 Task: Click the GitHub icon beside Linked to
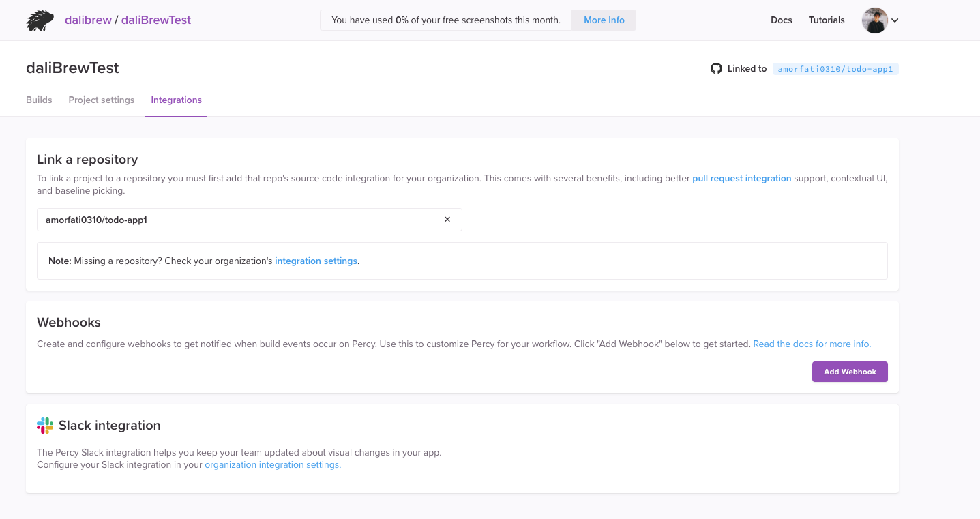point(716,68)
